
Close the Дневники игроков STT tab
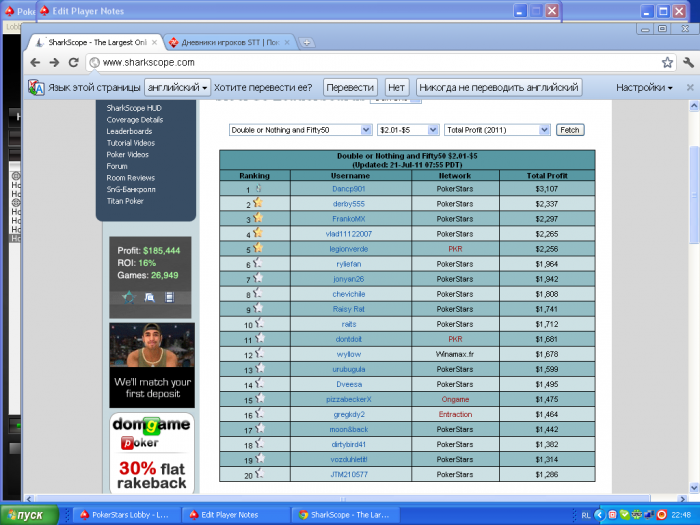pyautogui.click(x=287, y=42)
